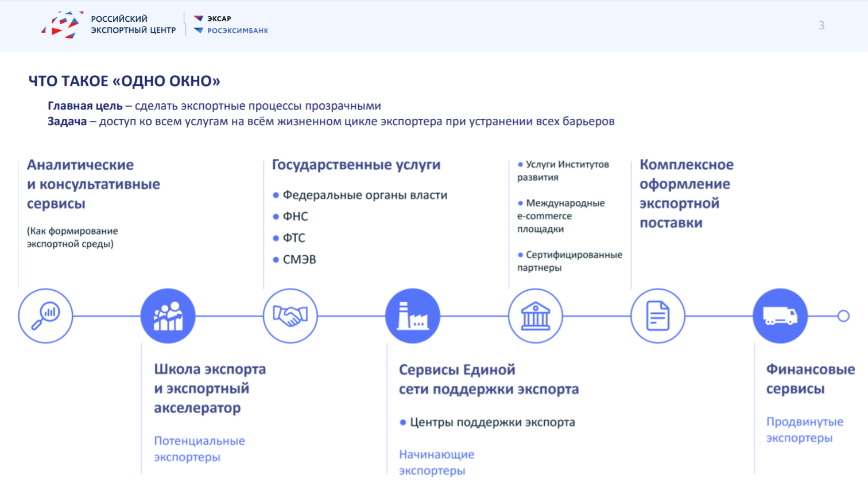Click the small end circle of timeline
Viewport: 868px width, 487px height.
[843, 315]
